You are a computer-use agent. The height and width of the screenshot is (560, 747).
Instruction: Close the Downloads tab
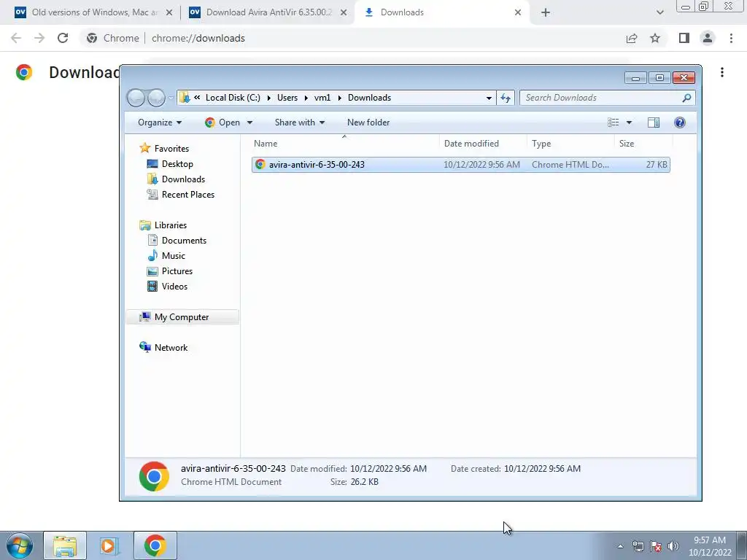pyautogui.click(x=518, y=12)
